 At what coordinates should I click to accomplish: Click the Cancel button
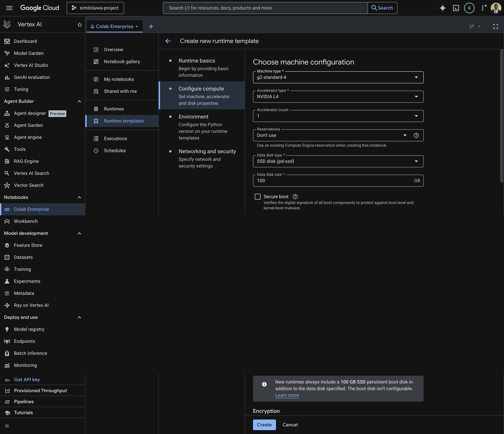290,424
